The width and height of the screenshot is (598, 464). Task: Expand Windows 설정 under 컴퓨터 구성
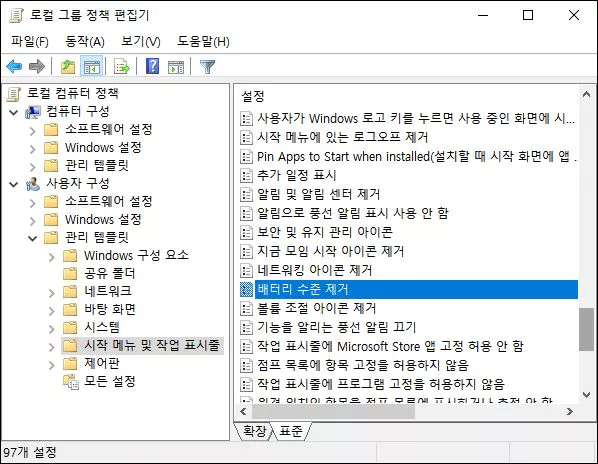click(x=33, y=149)
